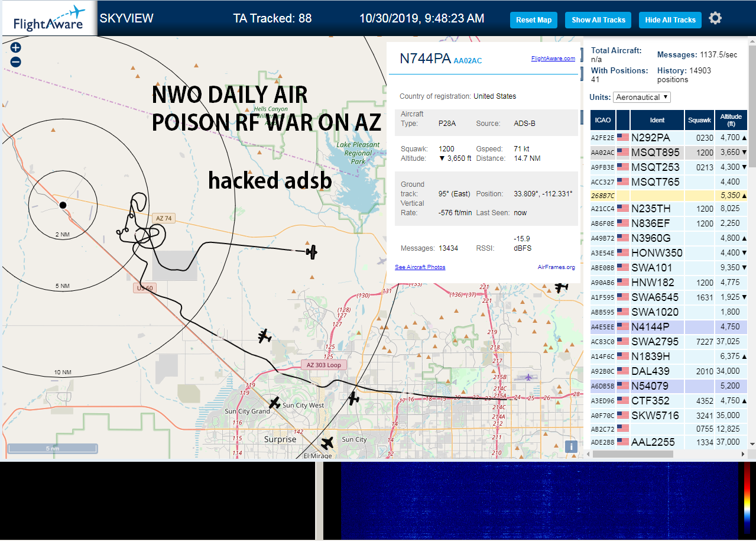The height and width of the screenshot is (541, 756).
Task: Select the selected aircraft icon at track end
Action: tap(312, 251)
